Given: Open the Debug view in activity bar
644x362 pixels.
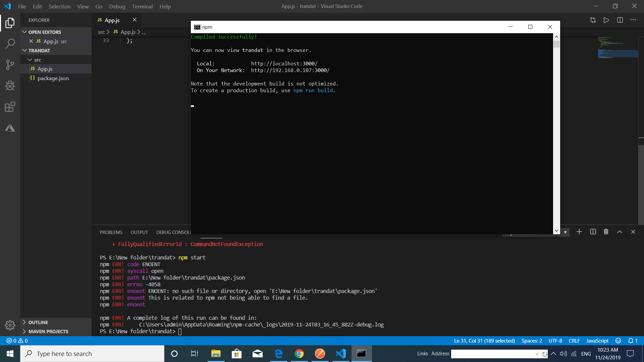Looking at the screenshot, I should (10, 86).
